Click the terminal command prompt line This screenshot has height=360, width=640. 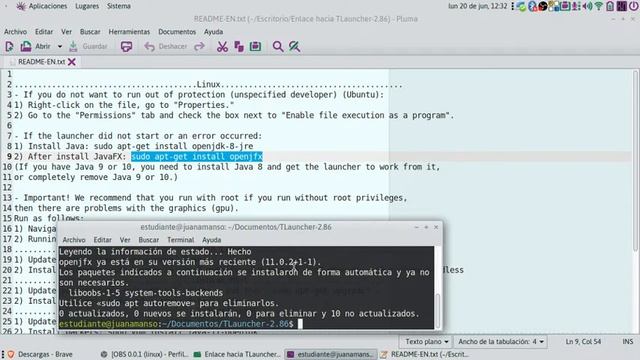tap(181, 324)
